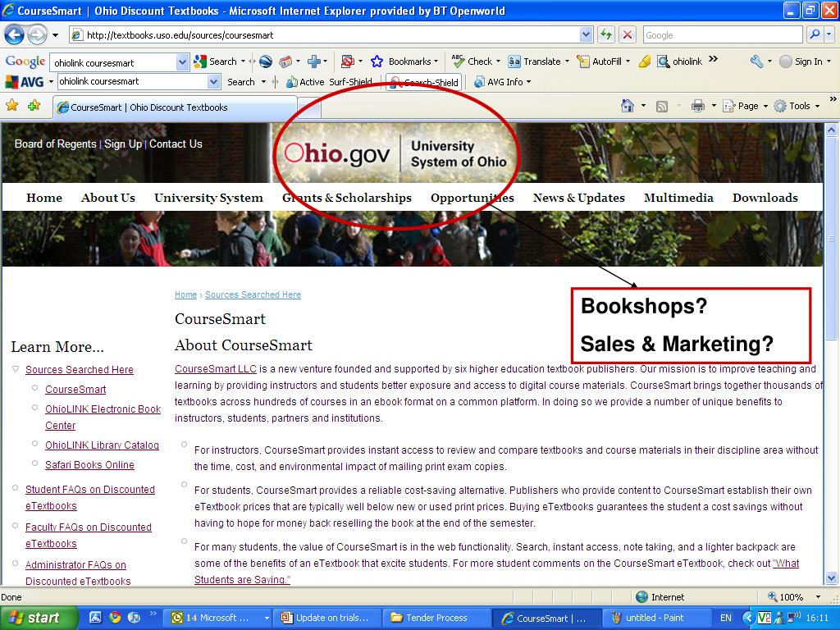Open the Google toolbar wrench settings
Screen dimensions: 840x630
coord(756,62)
